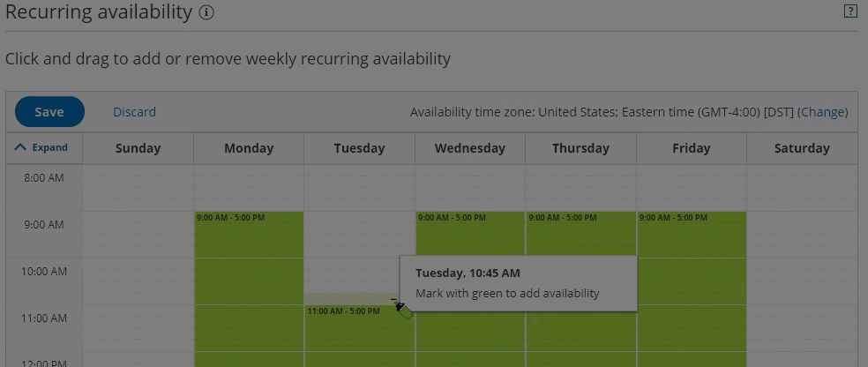Select the Wednesday column header
868x367 pixels.
coord(470,148)
